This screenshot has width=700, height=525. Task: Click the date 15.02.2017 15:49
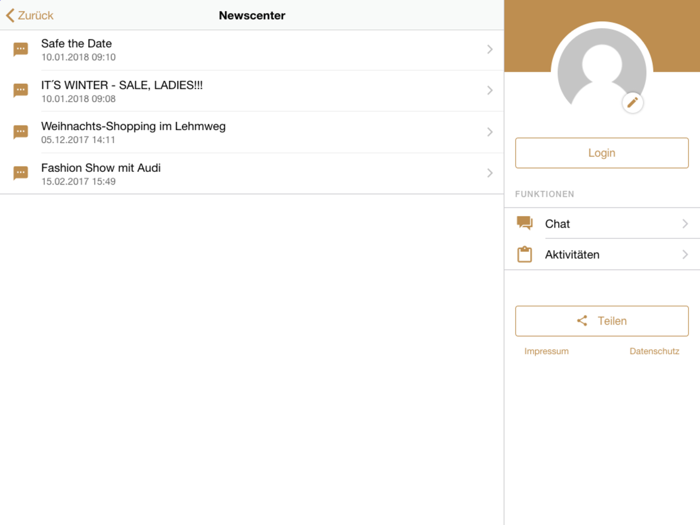(79, 181)
